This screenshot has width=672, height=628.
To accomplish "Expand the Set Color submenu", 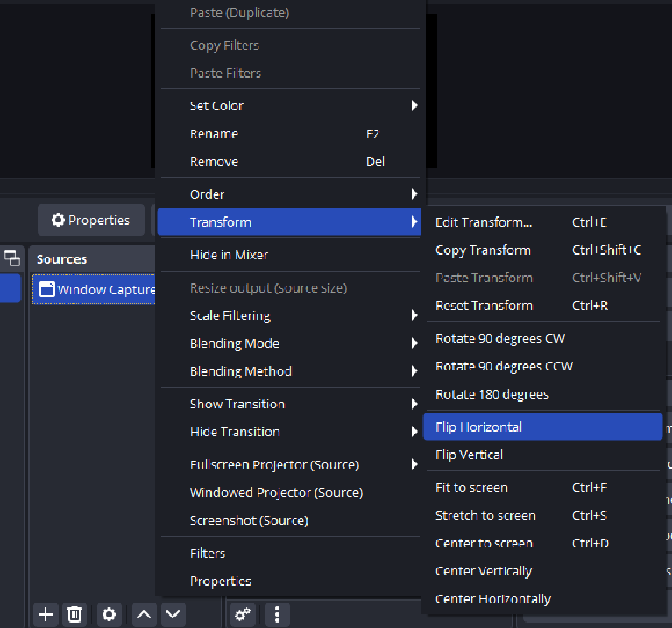I will 414,106.
